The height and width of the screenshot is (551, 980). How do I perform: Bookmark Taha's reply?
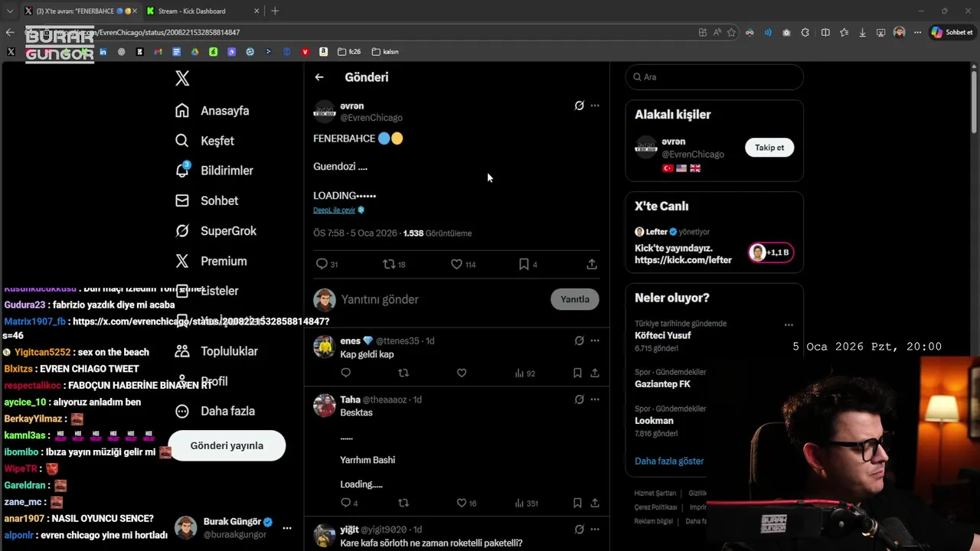coord(577,504)
